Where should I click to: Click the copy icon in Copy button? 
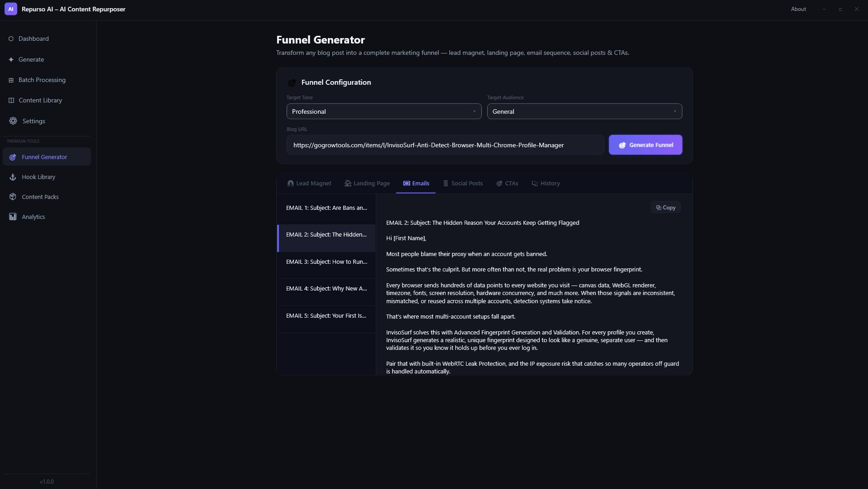tap(658, 208)
